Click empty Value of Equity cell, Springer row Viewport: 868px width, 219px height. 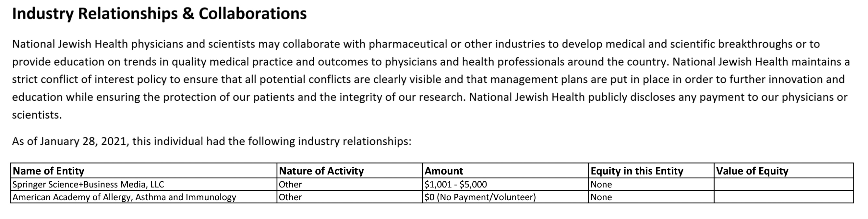tap(784, 184)
